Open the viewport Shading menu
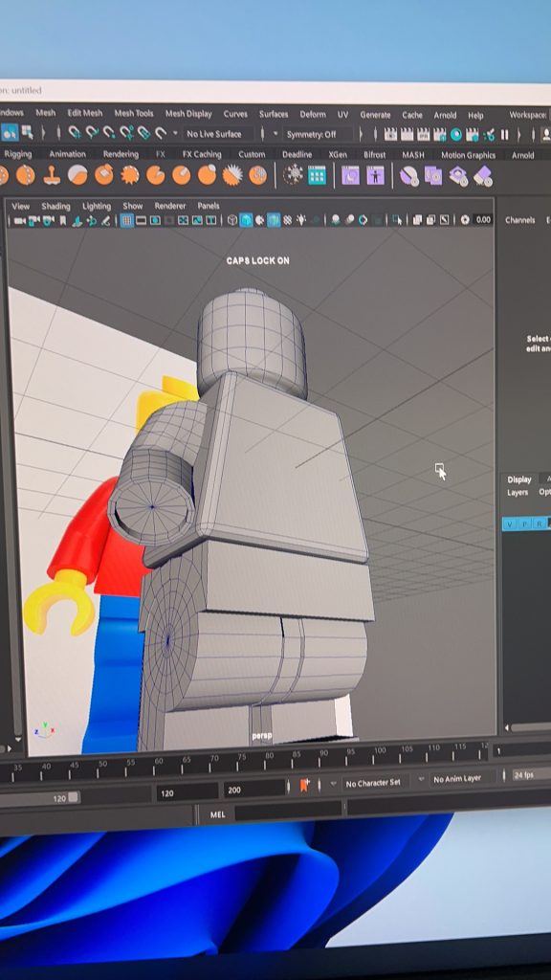This screenshot has width=551, height=980. 55,207
